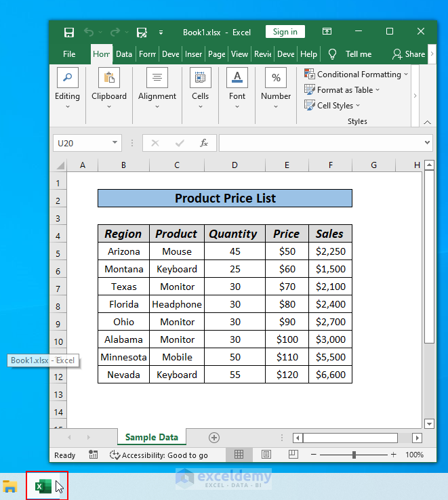
Task: Save the workbook with the floppy icon
Action: coord(69,33)
